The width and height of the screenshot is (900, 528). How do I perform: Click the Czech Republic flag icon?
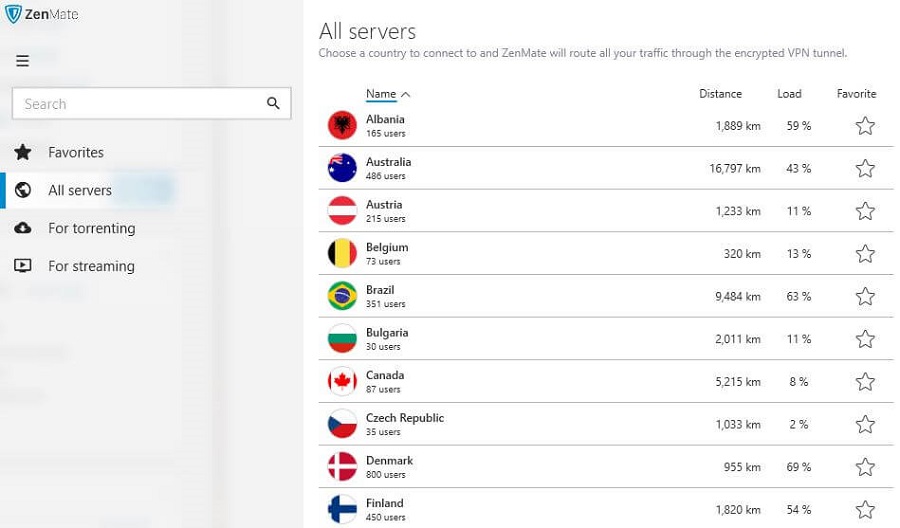(x=342, y=424)
